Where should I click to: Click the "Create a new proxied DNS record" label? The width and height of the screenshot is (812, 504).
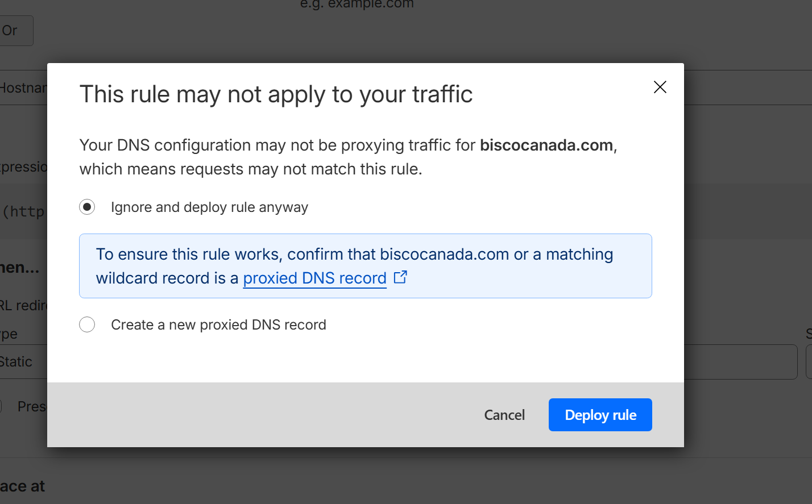point(218,325)
